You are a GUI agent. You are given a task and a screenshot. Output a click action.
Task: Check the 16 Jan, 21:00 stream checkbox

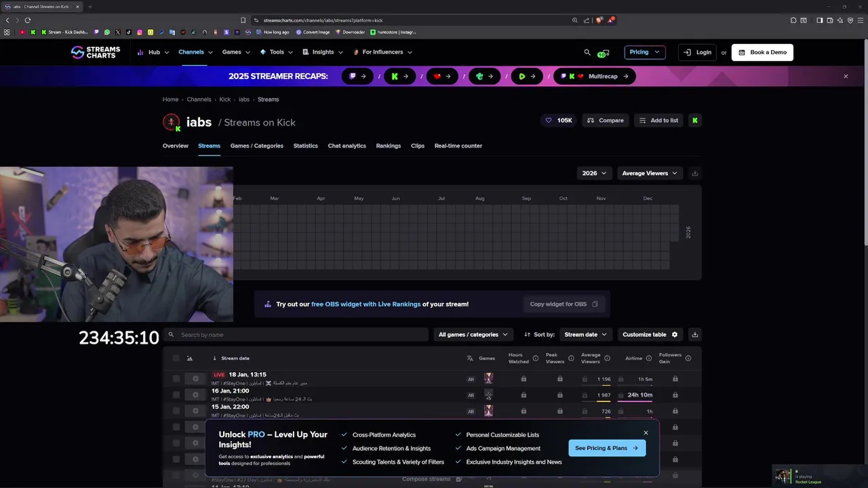pyautogui.click(x=176, y=394)
